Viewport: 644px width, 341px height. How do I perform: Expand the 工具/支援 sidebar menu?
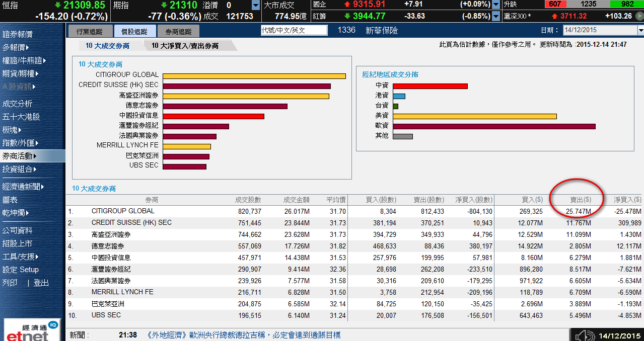pos(21,257)
